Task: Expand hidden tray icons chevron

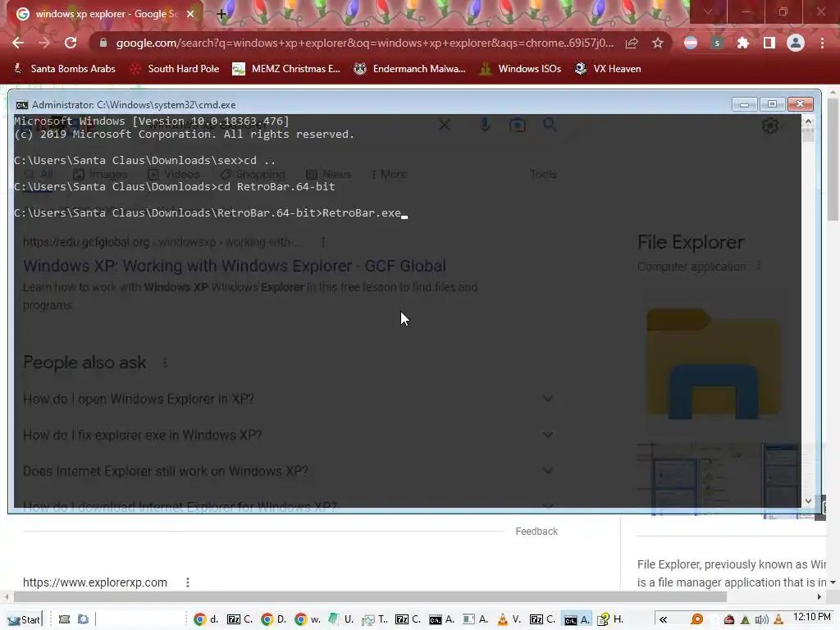Action: click(x=663, y=619)
